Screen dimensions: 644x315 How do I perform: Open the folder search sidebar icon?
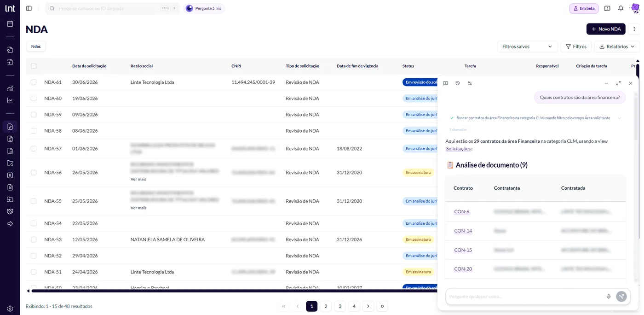(10, 163)
